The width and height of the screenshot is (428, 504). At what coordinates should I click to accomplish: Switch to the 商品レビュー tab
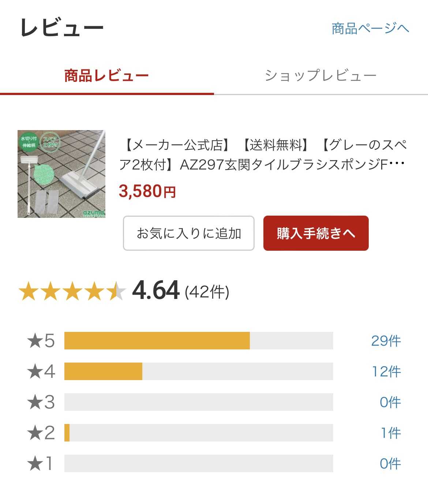click(x=106, y=76)
